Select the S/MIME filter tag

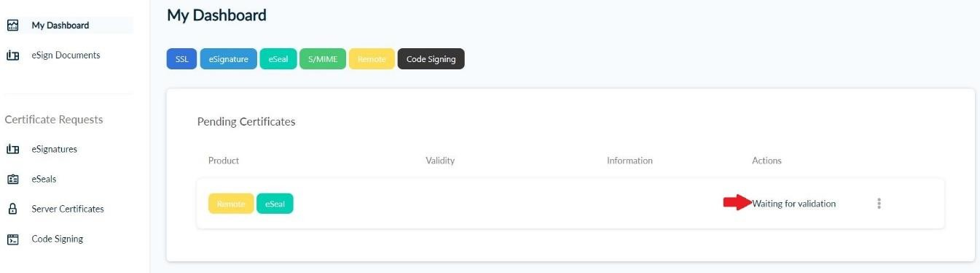tap(323, 59)
